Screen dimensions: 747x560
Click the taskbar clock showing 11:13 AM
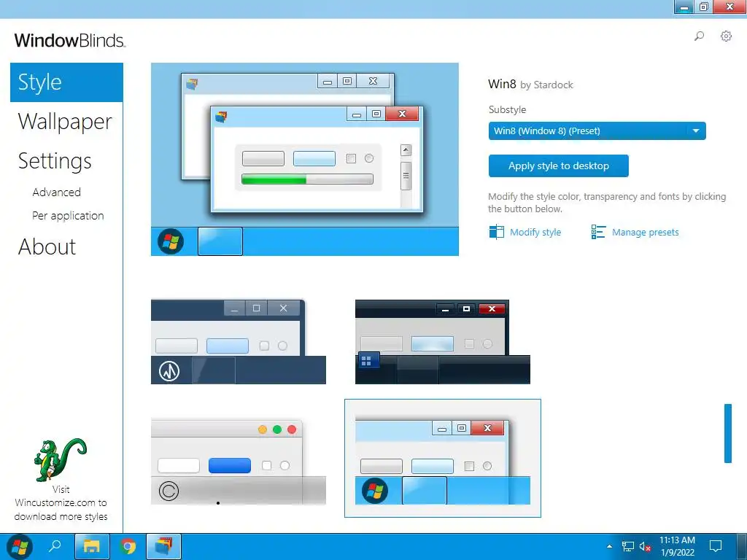(x=677, y=546)
